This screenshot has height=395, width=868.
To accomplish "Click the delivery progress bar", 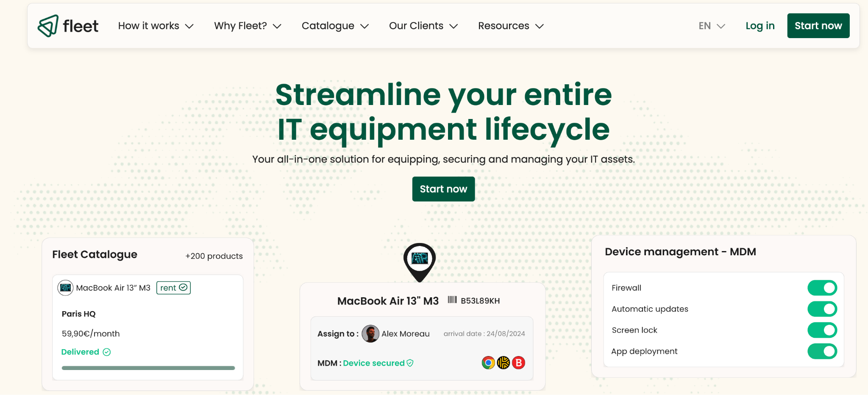I will [x=148, y=368].
